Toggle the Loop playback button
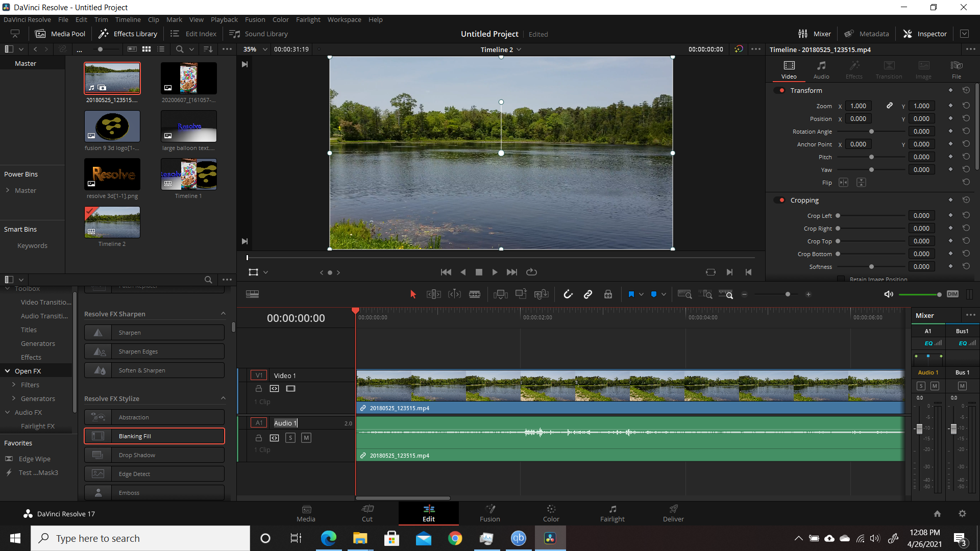 531,272
